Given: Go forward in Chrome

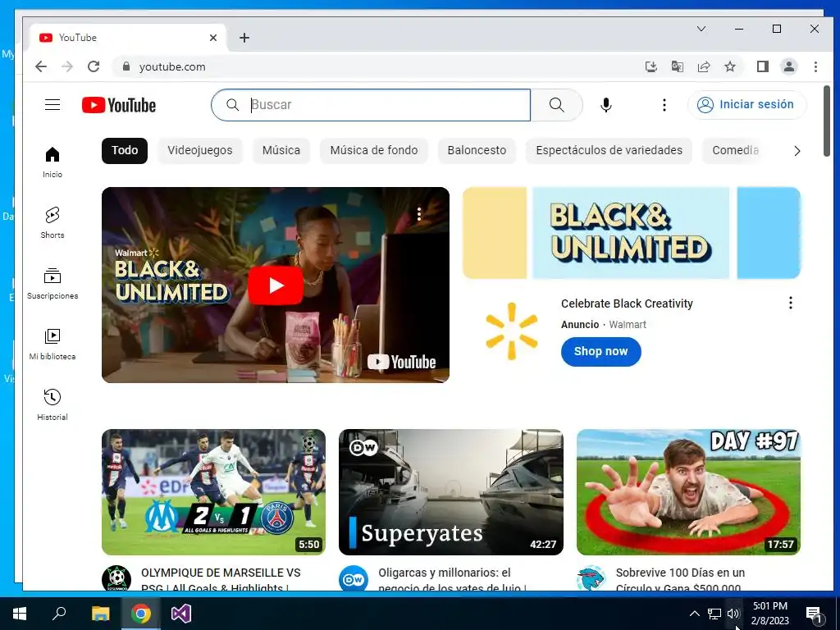Looking at the screenshot, I should 67,67.
